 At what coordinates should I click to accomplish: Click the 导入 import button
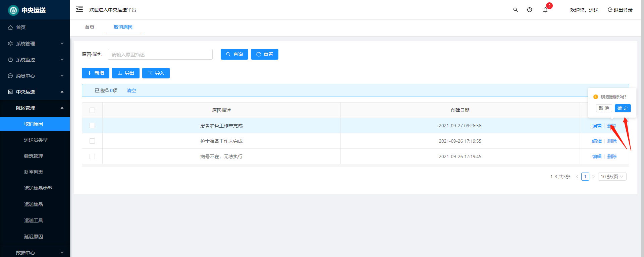pos(156,73)
